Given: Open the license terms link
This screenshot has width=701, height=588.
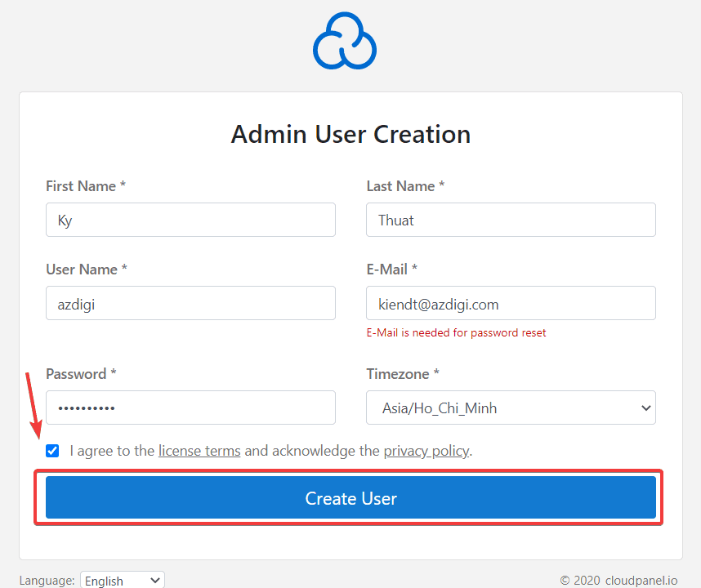Looking at the screenshot, I should 199,451.
